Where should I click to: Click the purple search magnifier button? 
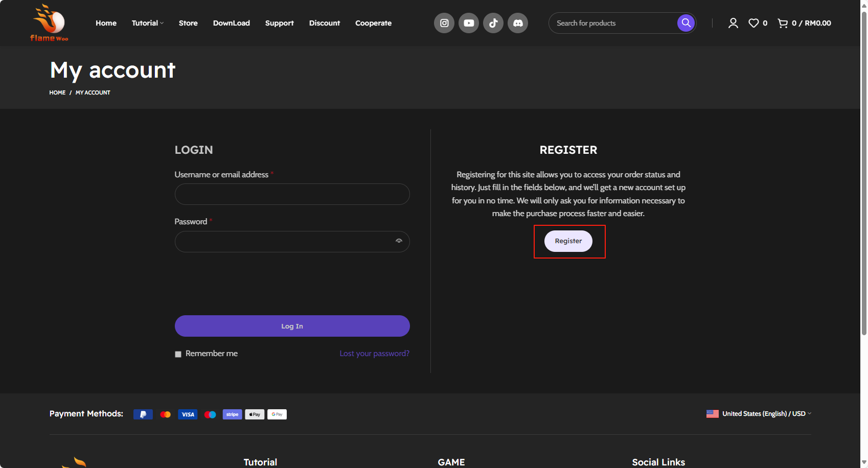686,23
